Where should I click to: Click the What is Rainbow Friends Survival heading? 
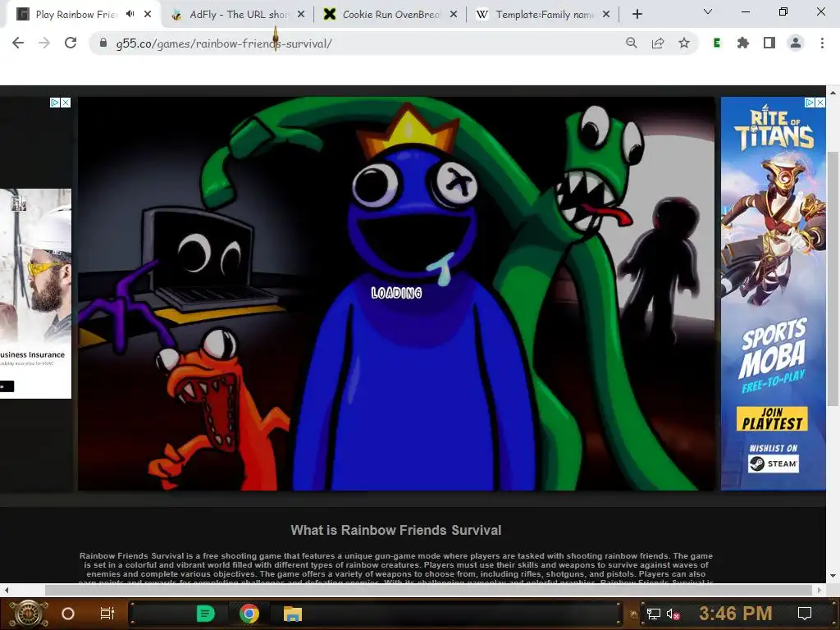[396, 531]
